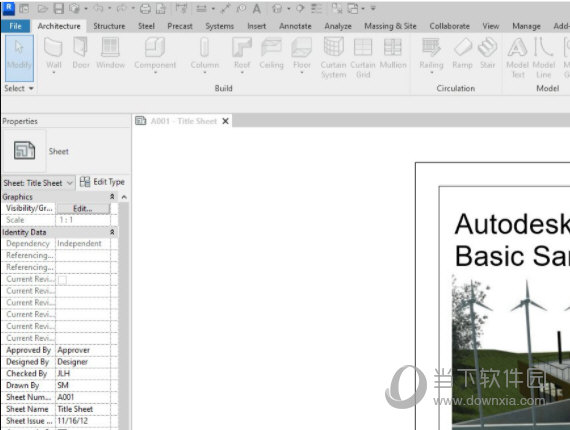The width and height of the screenshot is (570, 430).
Task: Switch to the Annotate ribbon tab
Action: click(x=295, y=26)
